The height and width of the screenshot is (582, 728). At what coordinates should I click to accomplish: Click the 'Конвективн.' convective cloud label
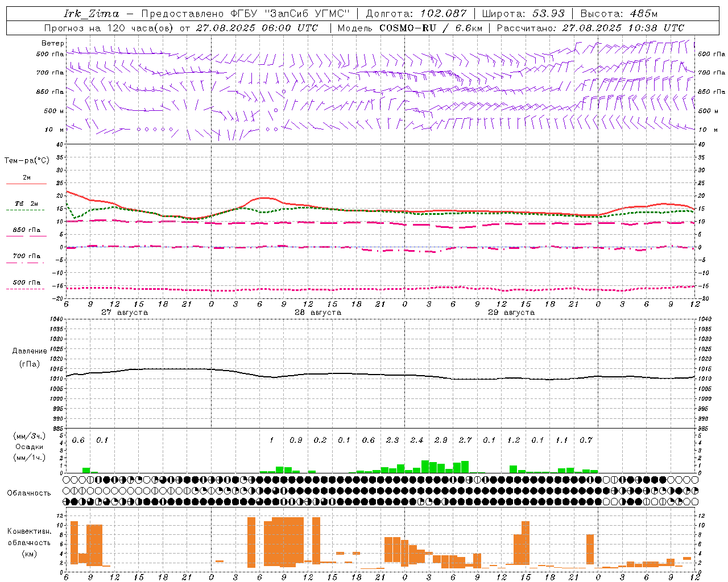tap(30, 531)
